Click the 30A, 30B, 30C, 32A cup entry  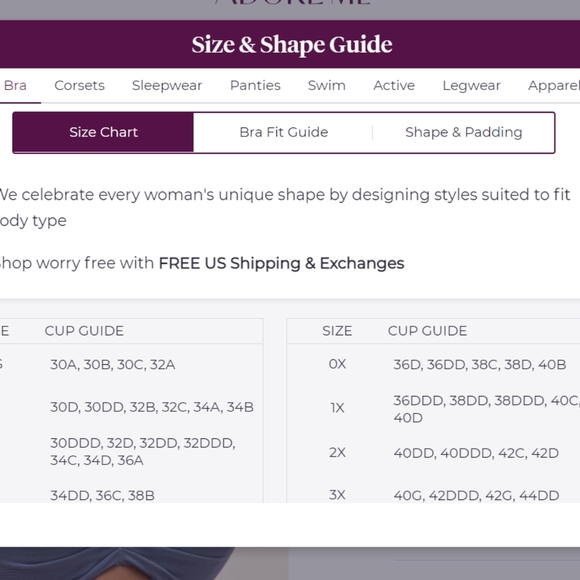112,365
